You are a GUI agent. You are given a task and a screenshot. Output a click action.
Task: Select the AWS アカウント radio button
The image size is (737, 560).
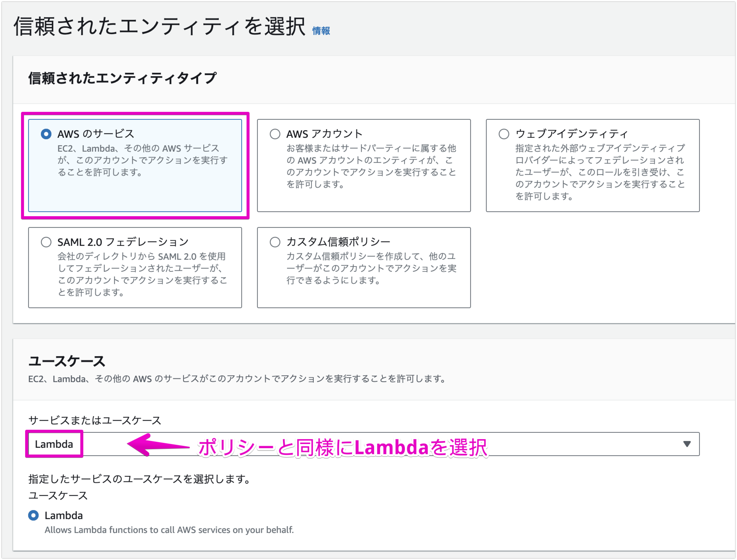[275, 134]
